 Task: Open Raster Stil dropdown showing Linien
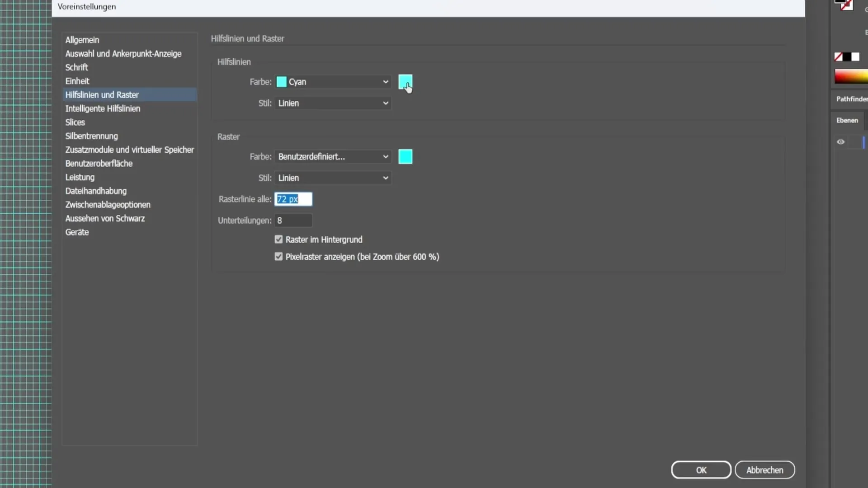333,178
